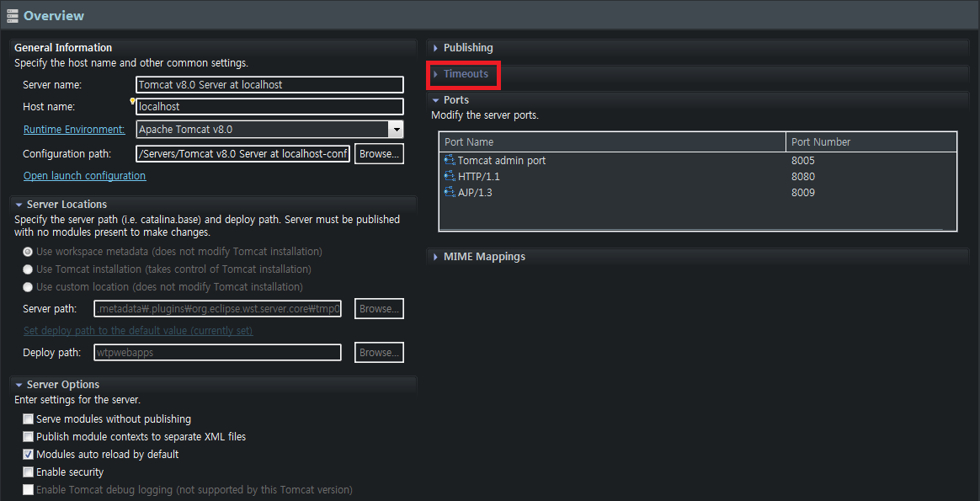Click the Port Number column header
Viewport: 980px width, 501px height.
pyautogui.click(x=871, y=141)
